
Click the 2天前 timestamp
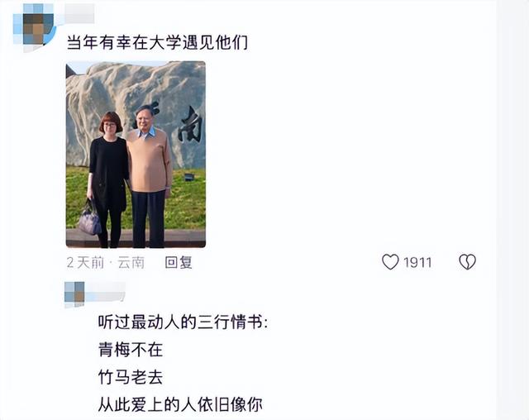(x=85, y=262)
